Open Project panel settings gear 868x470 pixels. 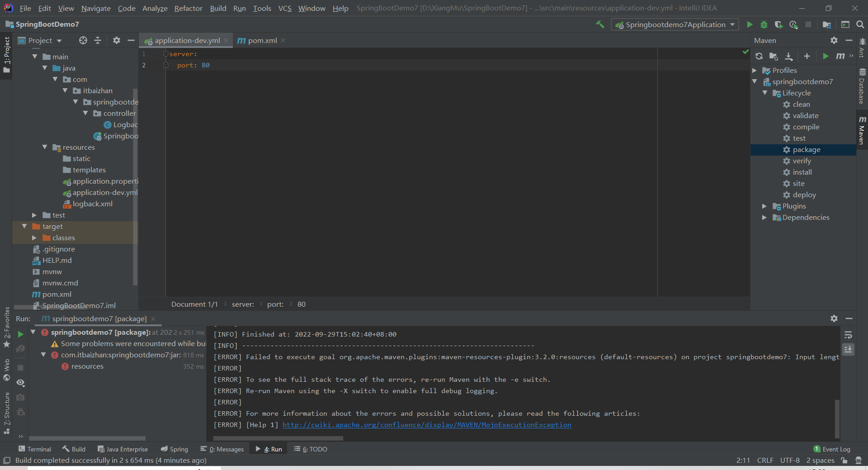pyautogui.click(x=117, y=40)
